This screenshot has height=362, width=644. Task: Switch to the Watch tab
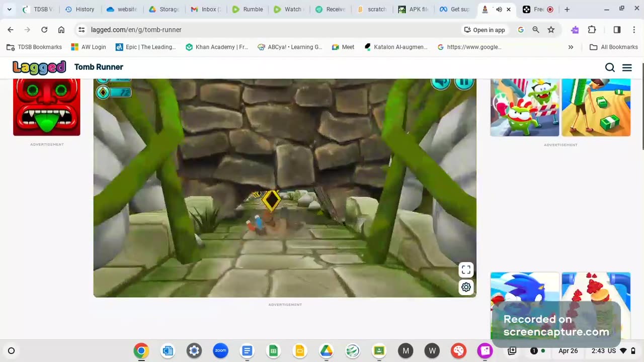coord(289,9)
